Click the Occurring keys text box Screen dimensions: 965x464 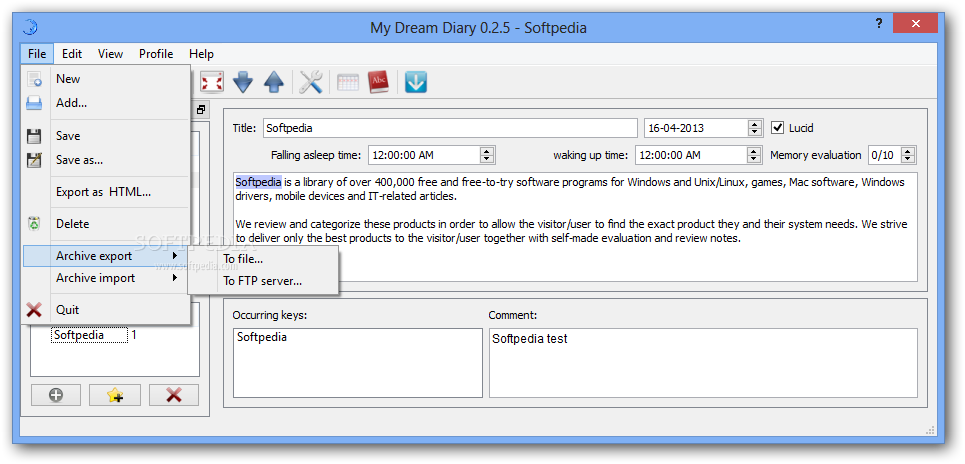tap(358, 362)
